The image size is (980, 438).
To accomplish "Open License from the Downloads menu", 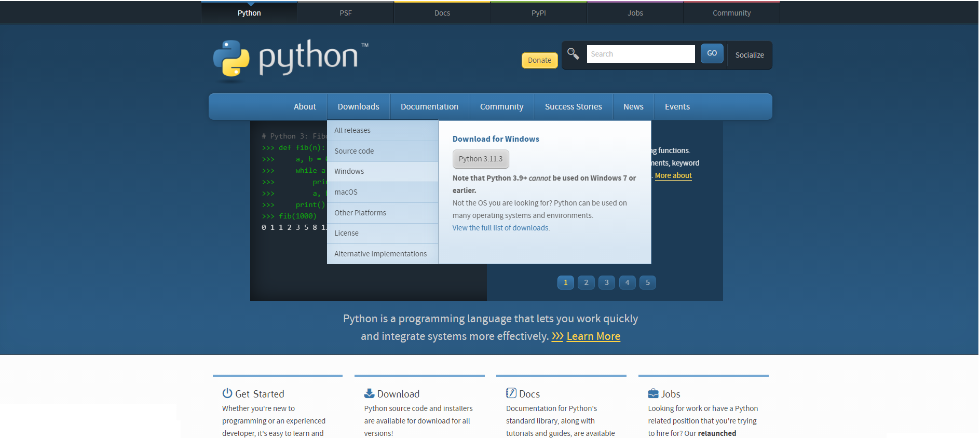I will pos(383,233).
